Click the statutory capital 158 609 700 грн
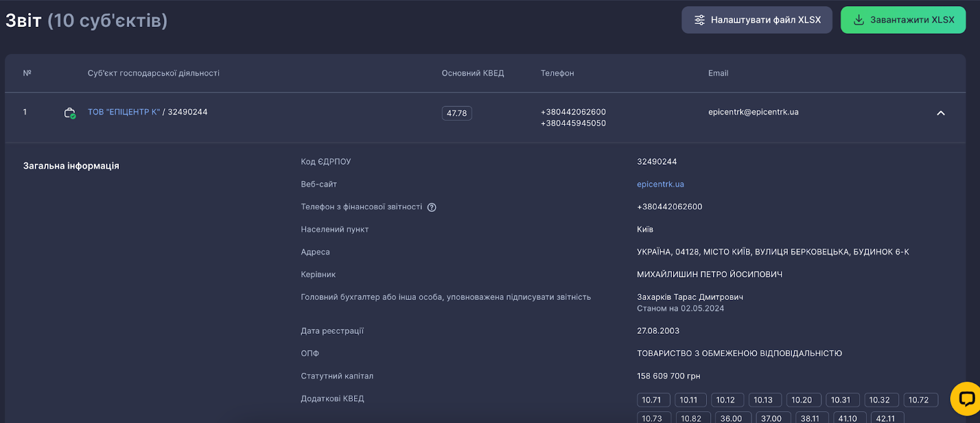The height and width of the screenshot is (423, 980). pos(669,376)
